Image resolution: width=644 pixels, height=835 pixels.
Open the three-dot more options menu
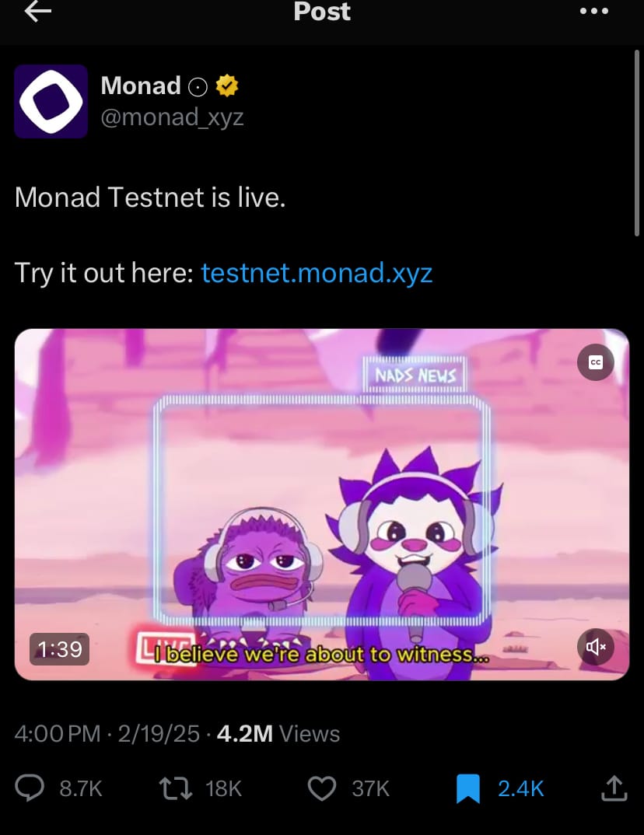coord(594,11)
